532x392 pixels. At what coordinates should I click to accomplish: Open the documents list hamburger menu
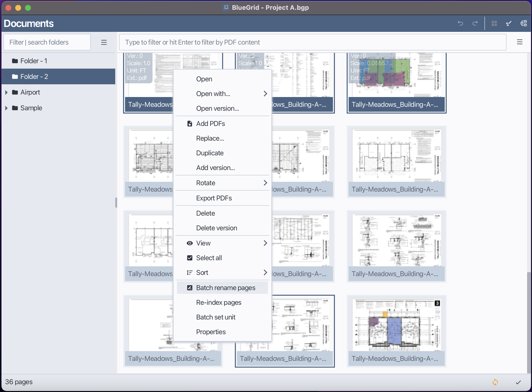(519, 42)
